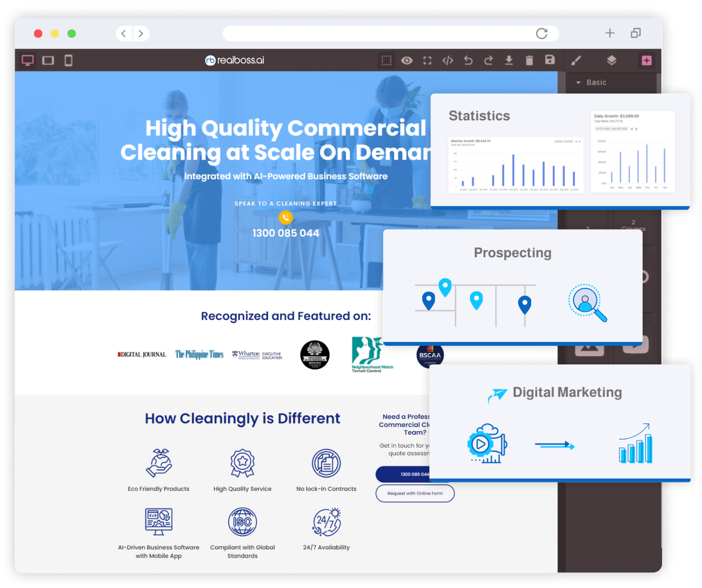Save the page with floppy disk icon
The image size is (702, 588).
pyautogui.click(x=550, y=60)
